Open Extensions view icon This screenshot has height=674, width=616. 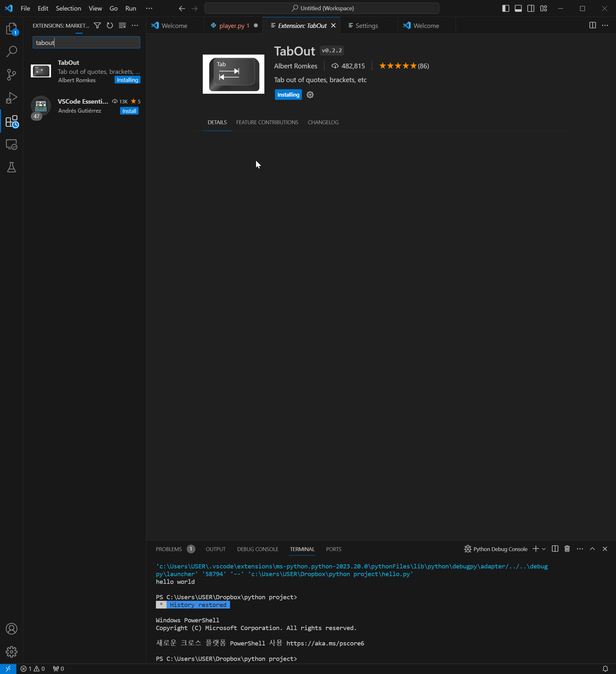pyautogui.click(x=12, y=121)
